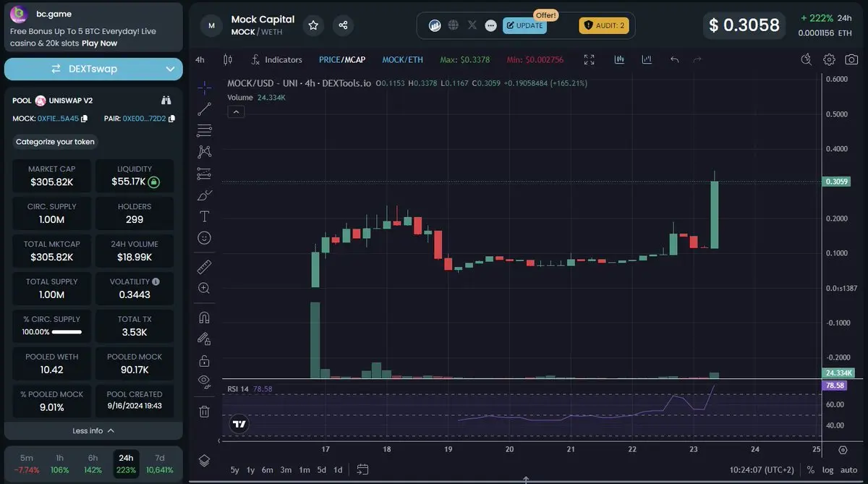Set chart range to 5d
The width and height of the screenshot is (868, 484).
[321, 470]
